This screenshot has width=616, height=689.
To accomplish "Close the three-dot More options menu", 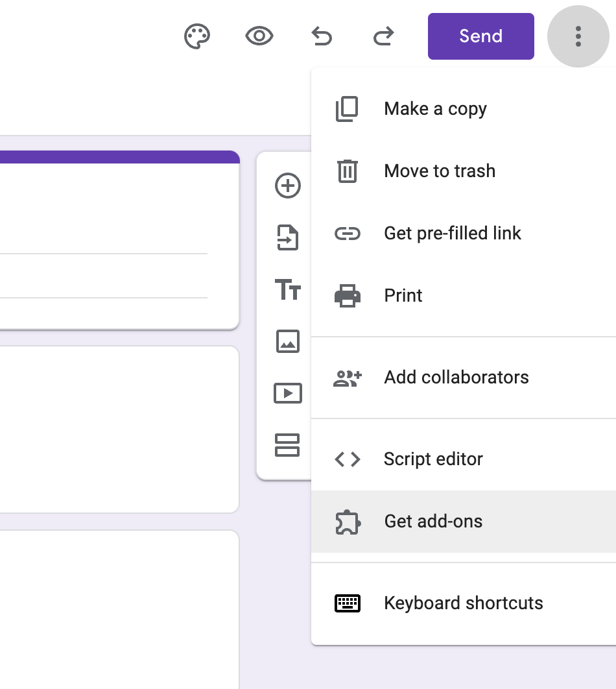I will point(578,36).
